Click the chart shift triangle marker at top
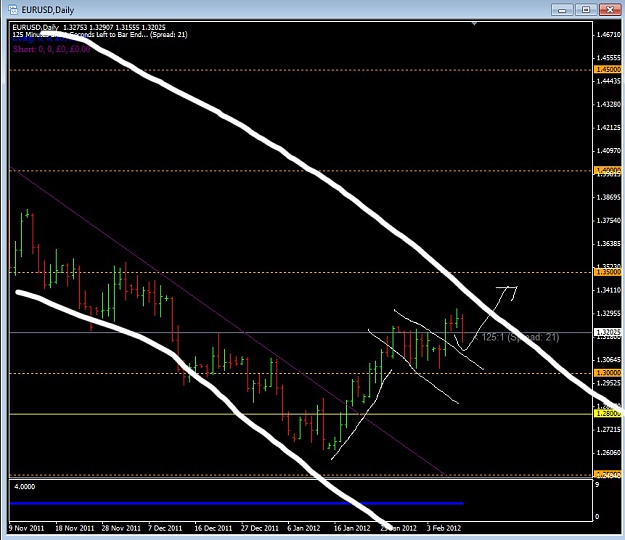The image size is (625, 540). pos(474,24)
